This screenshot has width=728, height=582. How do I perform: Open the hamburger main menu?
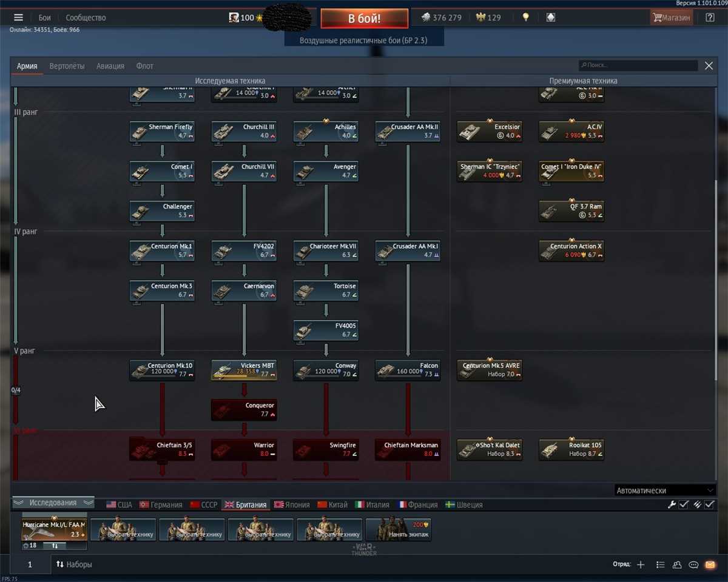pyautogui.click(x=18, y=18)
